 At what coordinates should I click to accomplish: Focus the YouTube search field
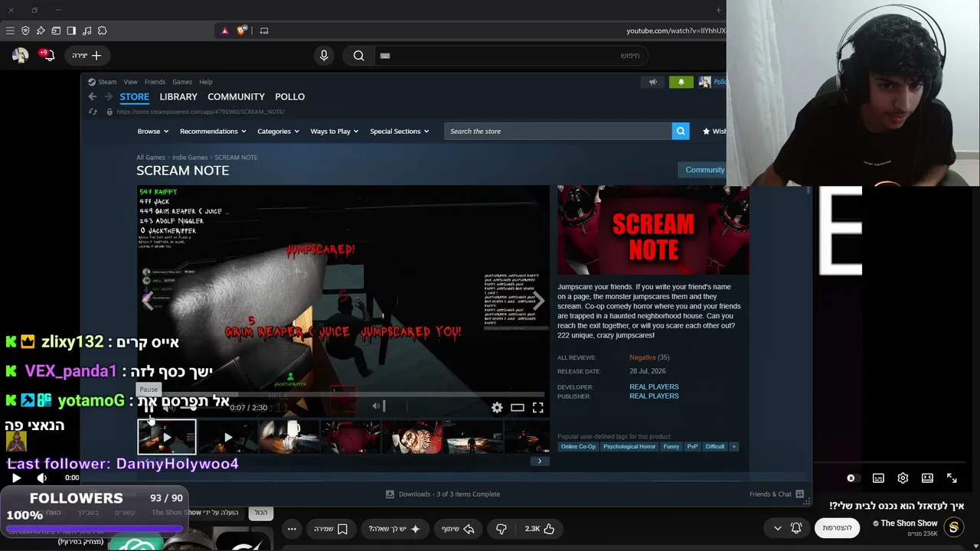[513, 55]
